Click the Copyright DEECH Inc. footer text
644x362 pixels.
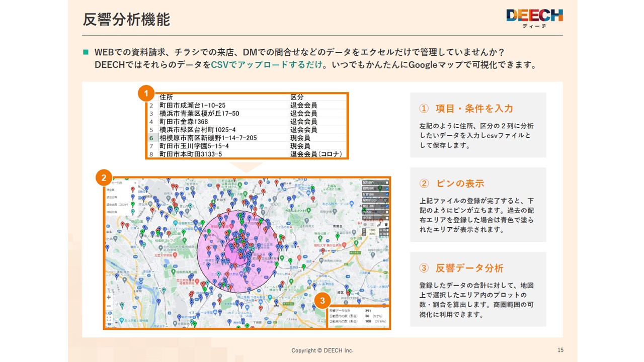point(322,351)
